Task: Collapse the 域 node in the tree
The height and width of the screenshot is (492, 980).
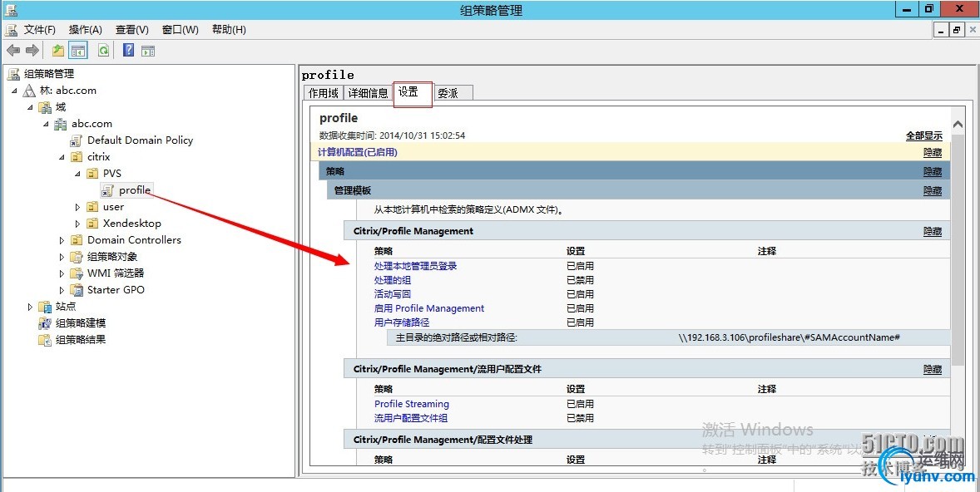Action: click(x=31, y=107)
